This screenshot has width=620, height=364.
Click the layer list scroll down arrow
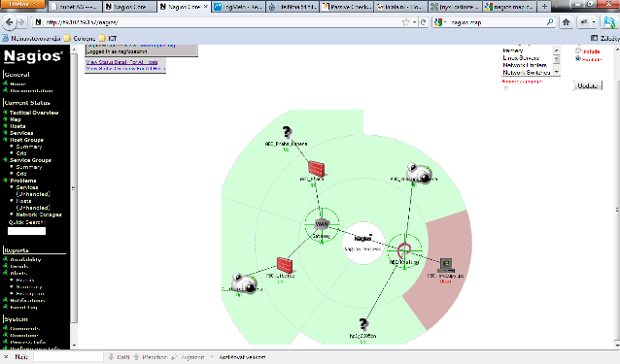[x=556, y=72]
